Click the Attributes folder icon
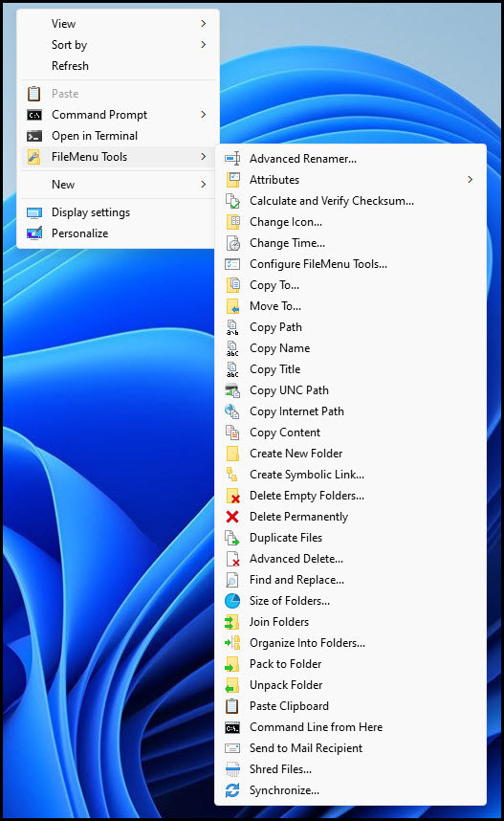 [232, 180]
